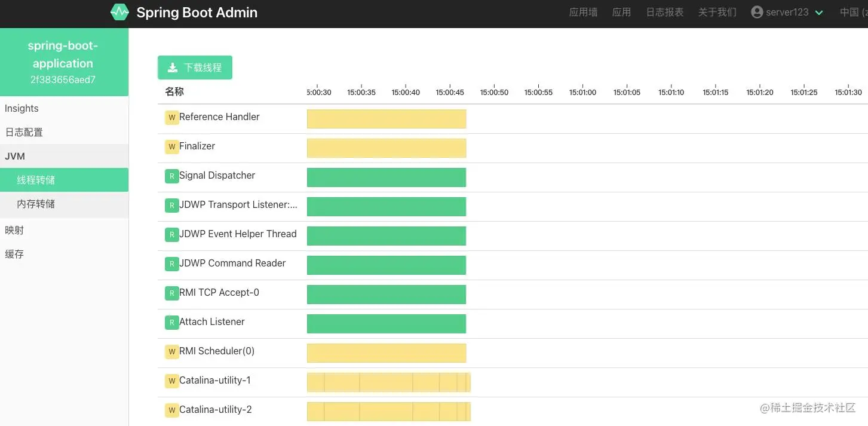Screen dimensions: 868x426
Task: Click the Attach Listener thread name
Action: point(212,322)
